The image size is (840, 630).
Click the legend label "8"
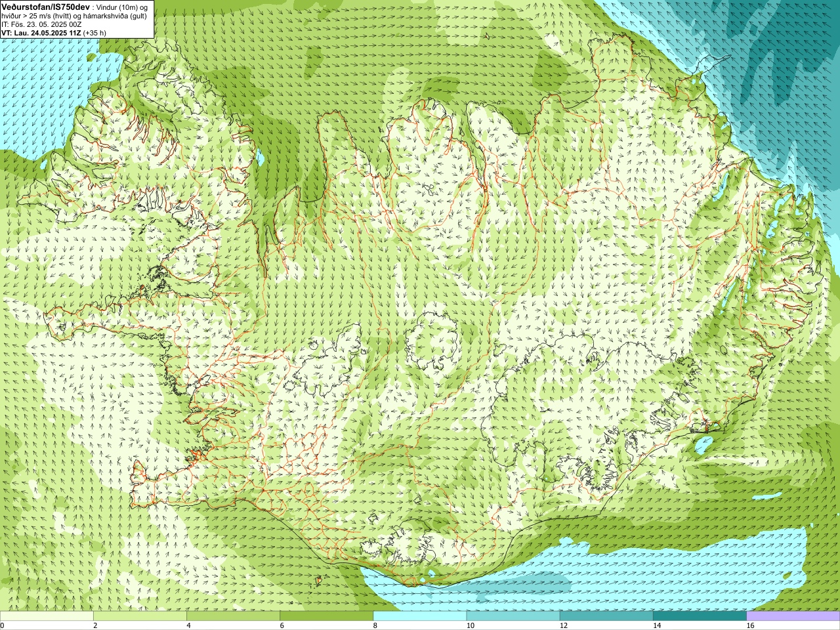click(375, 625)
